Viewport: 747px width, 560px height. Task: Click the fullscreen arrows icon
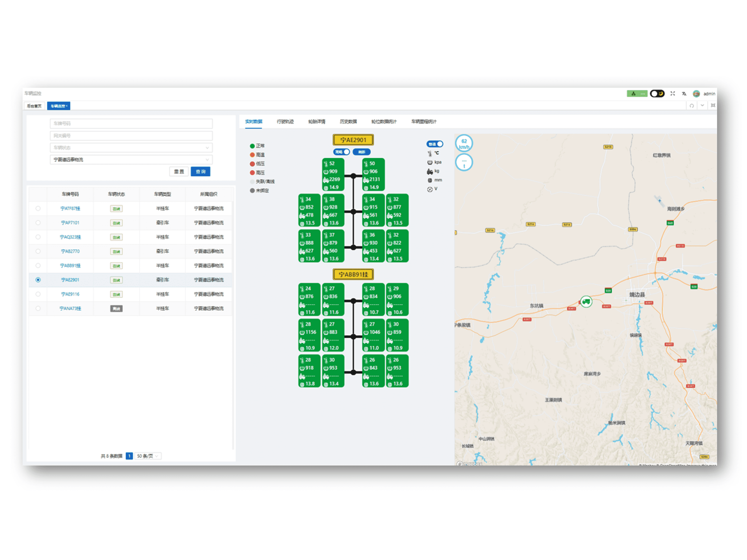point(672,93)
